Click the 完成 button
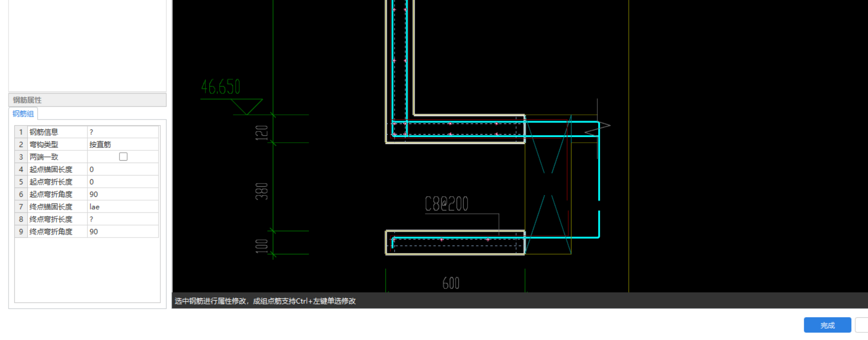 (x=827, y=325)
